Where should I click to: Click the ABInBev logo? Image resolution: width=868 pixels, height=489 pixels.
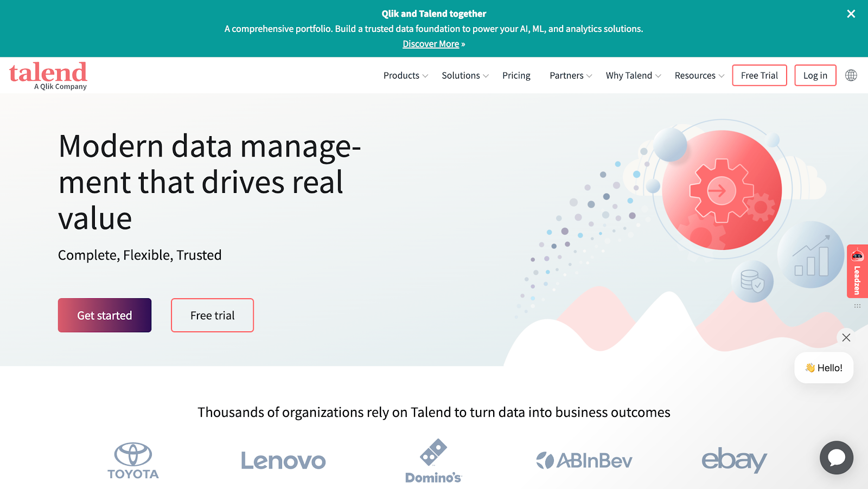click(584, 461)
